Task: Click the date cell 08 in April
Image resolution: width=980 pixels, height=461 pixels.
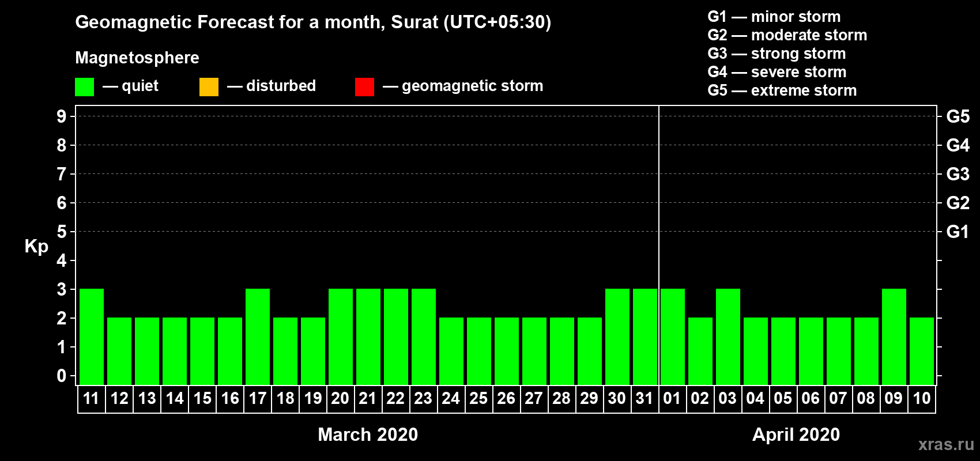Action: tap(866, 399)
